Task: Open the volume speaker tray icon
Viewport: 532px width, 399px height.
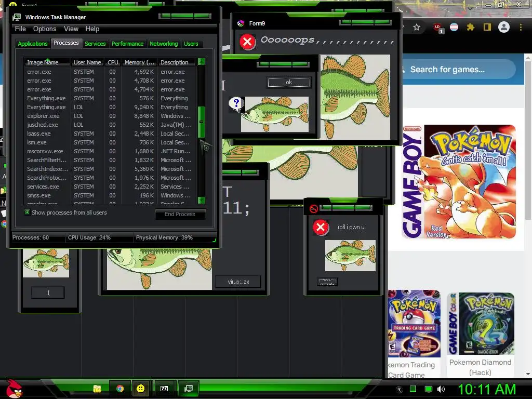Action: pyautogui.click(x=441, y=389)
